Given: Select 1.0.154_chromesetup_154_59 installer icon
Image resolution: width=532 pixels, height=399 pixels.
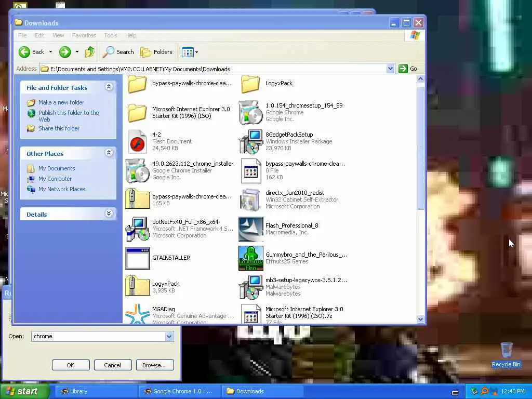Looking at the screenshot, I should point(251,112).
